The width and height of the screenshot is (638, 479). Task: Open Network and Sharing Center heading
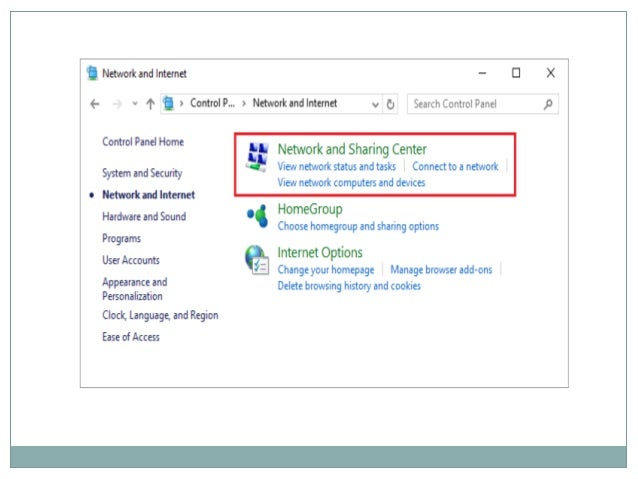352,149
